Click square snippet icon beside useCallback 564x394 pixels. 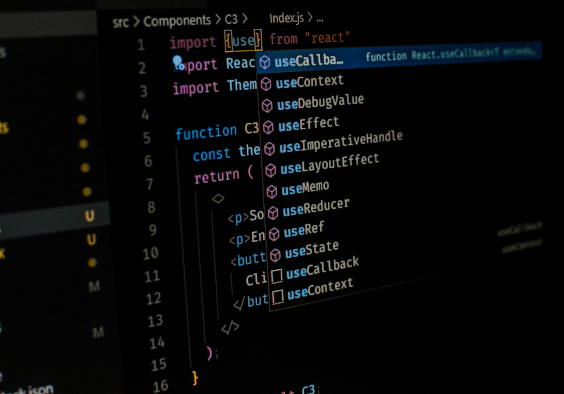coord(277,276)
